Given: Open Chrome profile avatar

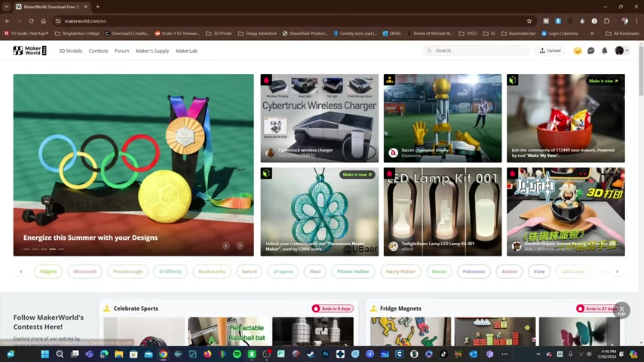Looking at the screenshot, I should click(624, 21).
